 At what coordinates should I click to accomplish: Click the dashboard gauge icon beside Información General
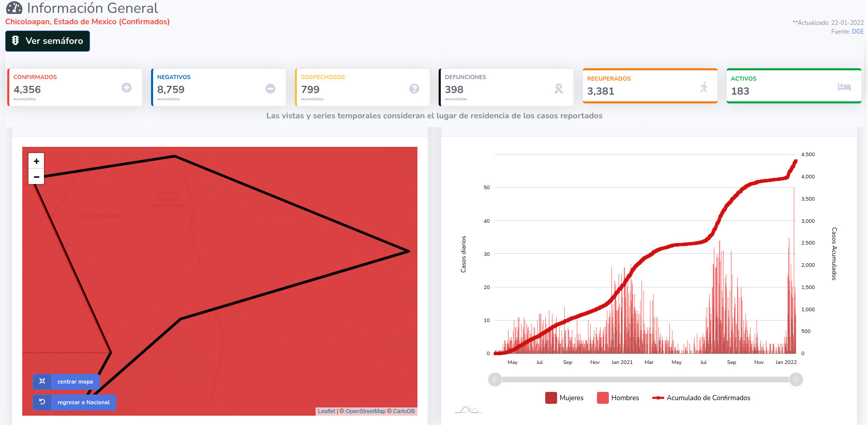point(14,8)
